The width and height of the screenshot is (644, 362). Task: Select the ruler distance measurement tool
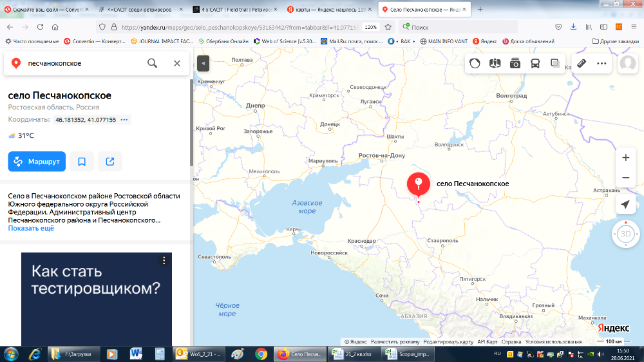(x=582, y=63)
